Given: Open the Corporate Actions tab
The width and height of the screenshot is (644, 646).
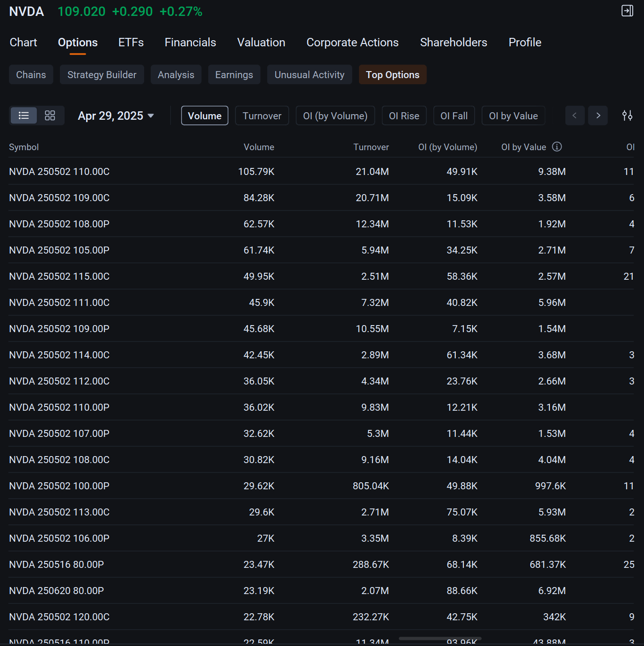Looking at the screenshot, I should tap(352, 43).
